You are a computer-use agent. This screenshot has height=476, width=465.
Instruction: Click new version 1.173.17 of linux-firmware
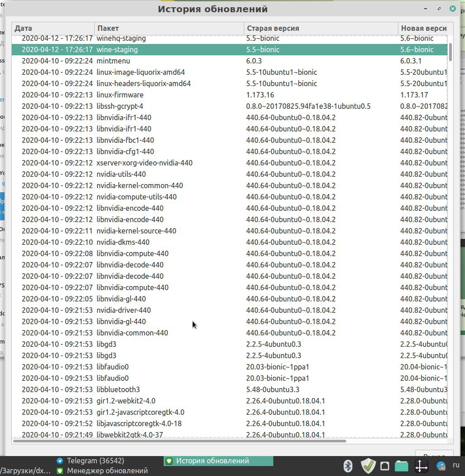click(x=414, y=95)
